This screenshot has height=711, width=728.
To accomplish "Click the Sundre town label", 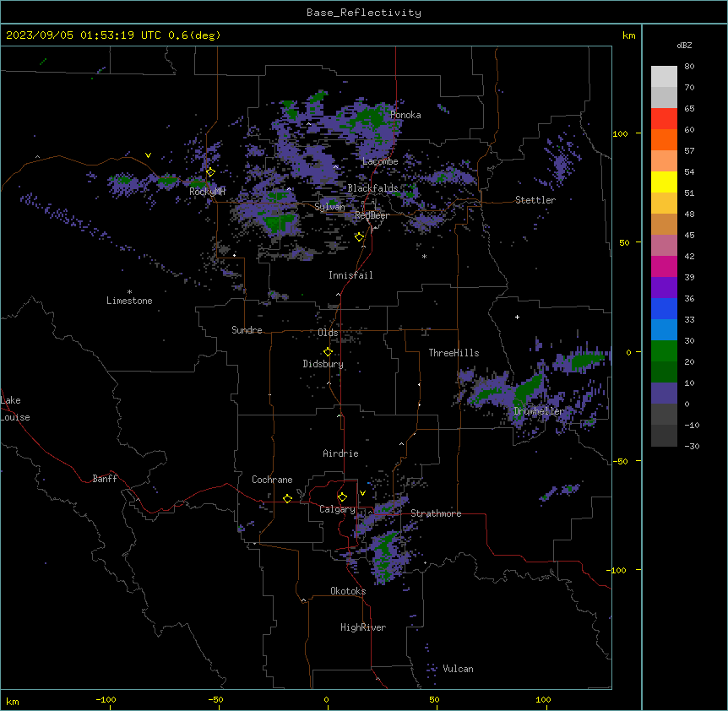I will coord(247,330).
